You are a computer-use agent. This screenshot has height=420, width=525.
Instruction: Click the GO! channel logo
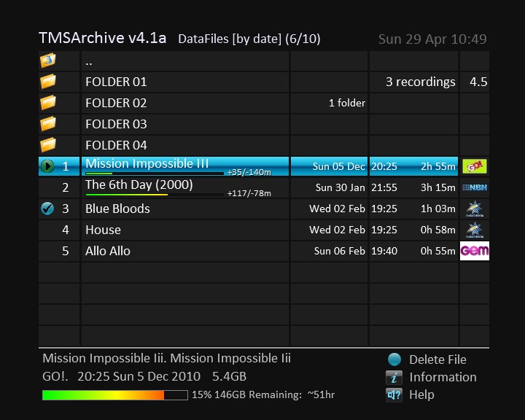474,166
